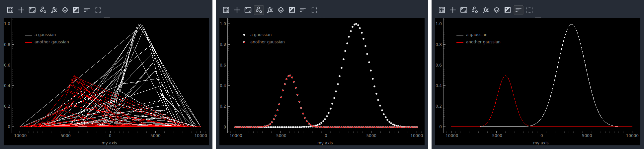Image resolution: width=644 pixels, height=149 pixels.
Task: Click the calculator icon in the middle plot toolbar
Action: [x=226, y=10]
